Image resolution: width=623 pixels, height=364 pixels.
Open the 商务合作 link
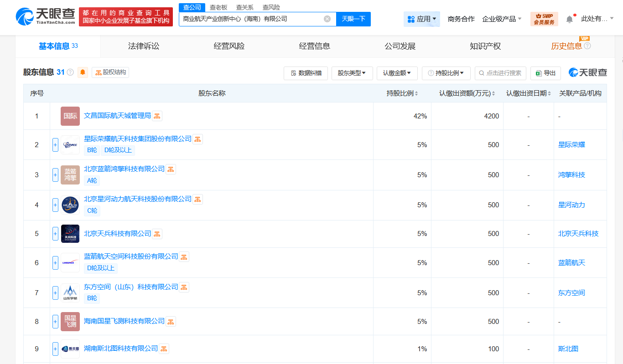(x=461, y=19)
